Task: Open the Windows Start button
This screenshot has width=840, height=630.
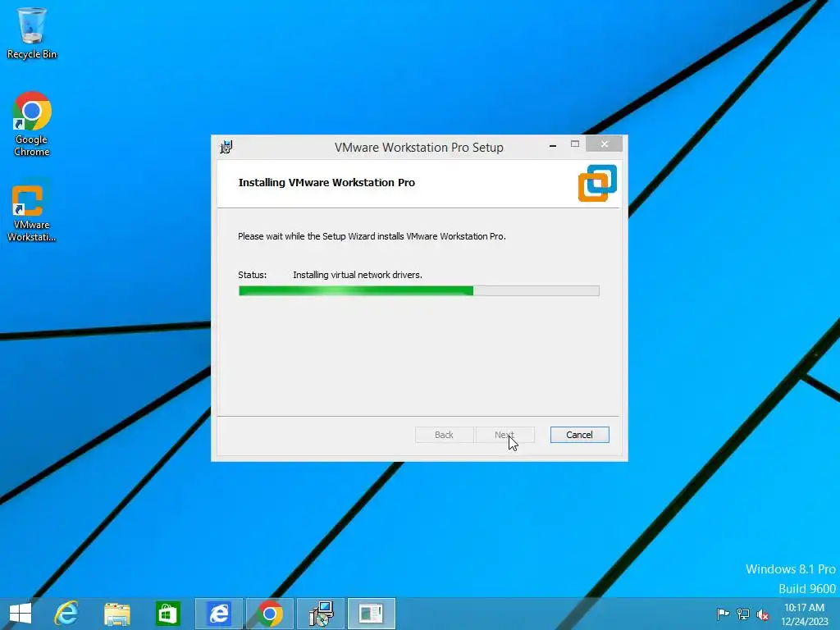Action: [x=21, y=614]
